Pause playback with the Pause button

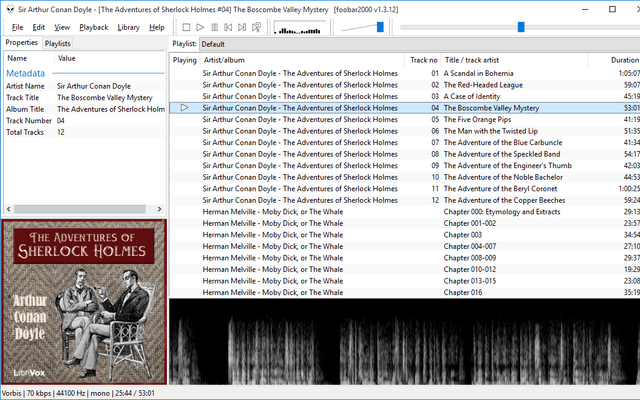(x=214, y=27)
